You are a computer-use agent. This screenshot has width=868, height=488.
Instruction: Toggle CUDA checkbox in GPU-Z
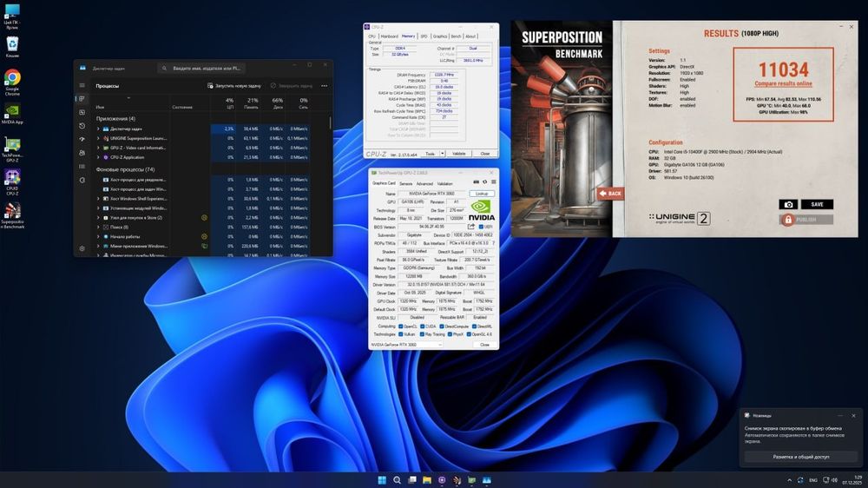(x=422, y=326)
